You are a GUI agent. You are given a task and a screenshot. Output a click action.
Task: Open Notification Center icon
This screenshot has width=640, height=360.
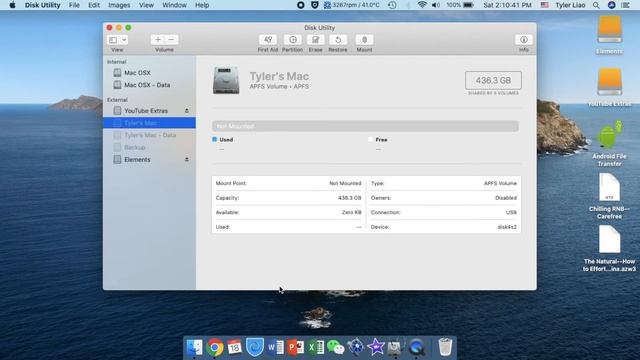[626, 5]
